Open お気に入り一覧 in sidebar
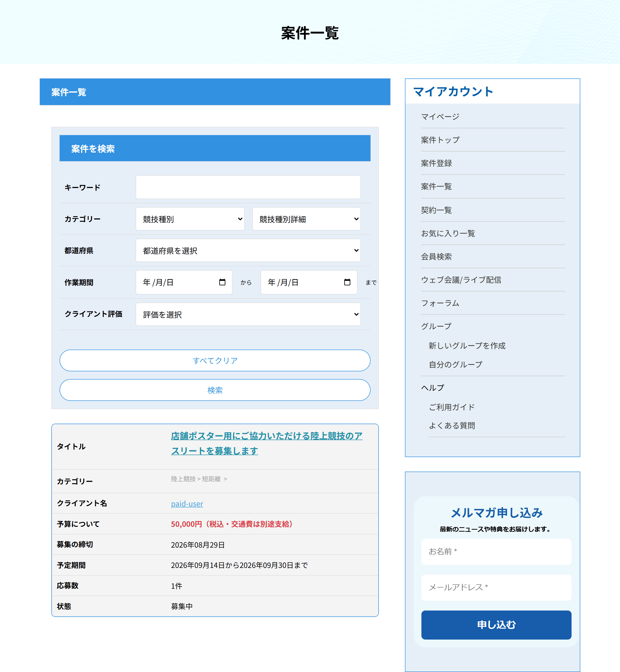 pyautogui.click(x=448, y=233)
